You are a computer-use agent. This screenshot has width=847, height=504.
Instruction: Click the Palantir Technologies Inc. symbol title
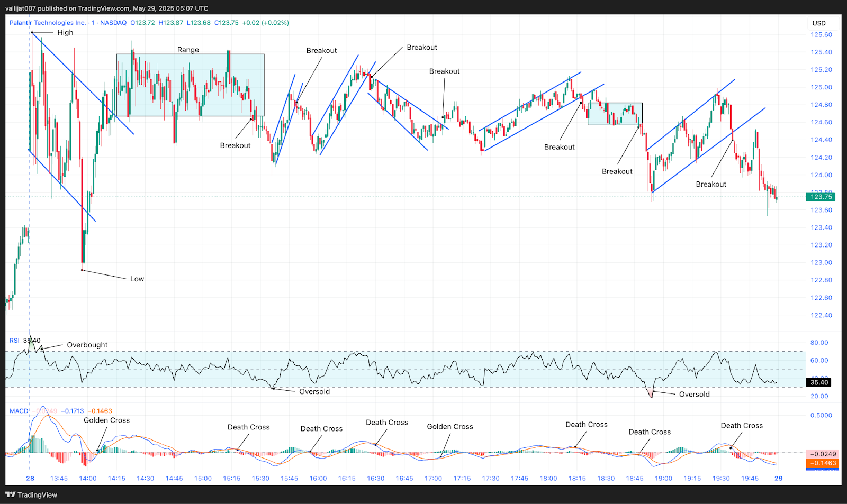48,23
